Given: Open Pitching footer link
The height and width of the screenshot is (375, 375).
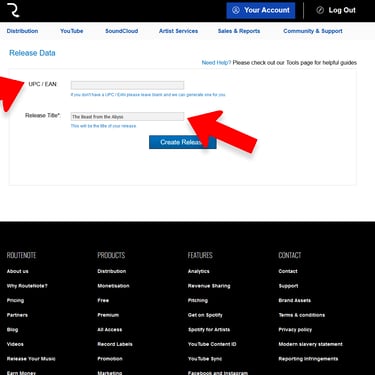Looking at the screenshot, I should point(198,301).
